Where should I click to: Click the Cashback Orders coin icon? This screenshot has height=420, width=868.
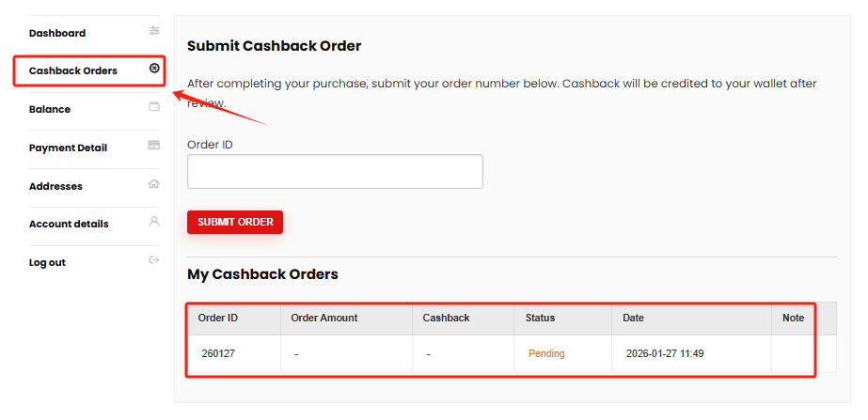pos(154,69)
